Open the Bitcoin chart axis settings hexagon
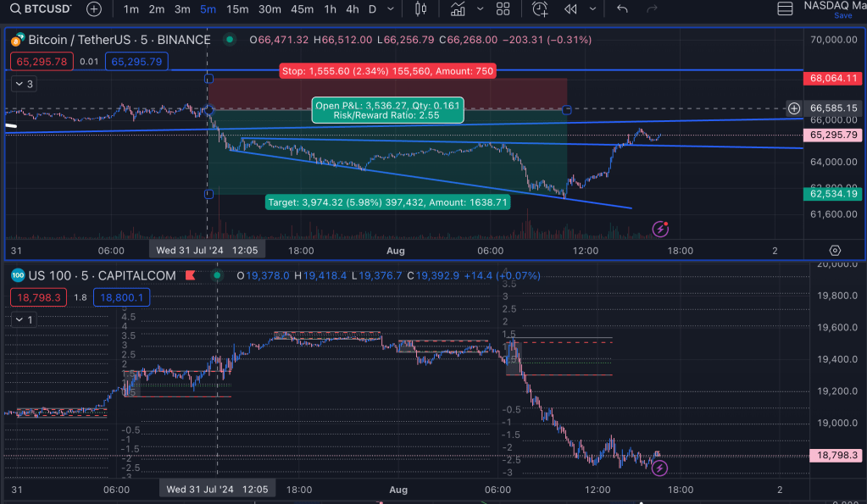867x504 pixels. click(x=835, y=250)
